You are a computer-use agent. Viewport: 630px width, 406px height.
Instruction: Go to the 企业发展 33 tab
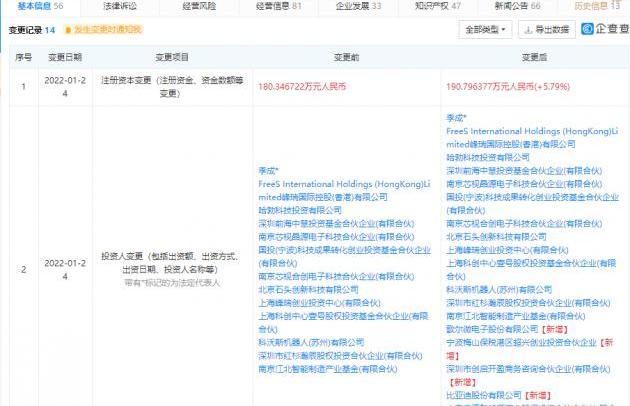(x=358, y=6)
